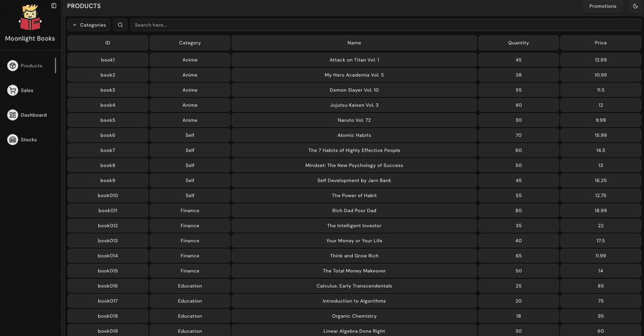Select the 'Demon Slayer Vol. 10' cell
Screen dimensions: 644x336
click(x=354, y=90)
